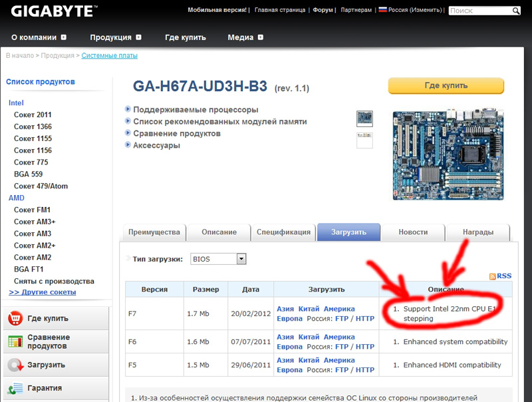Open BGA FT1 in product list

(29, 270)
